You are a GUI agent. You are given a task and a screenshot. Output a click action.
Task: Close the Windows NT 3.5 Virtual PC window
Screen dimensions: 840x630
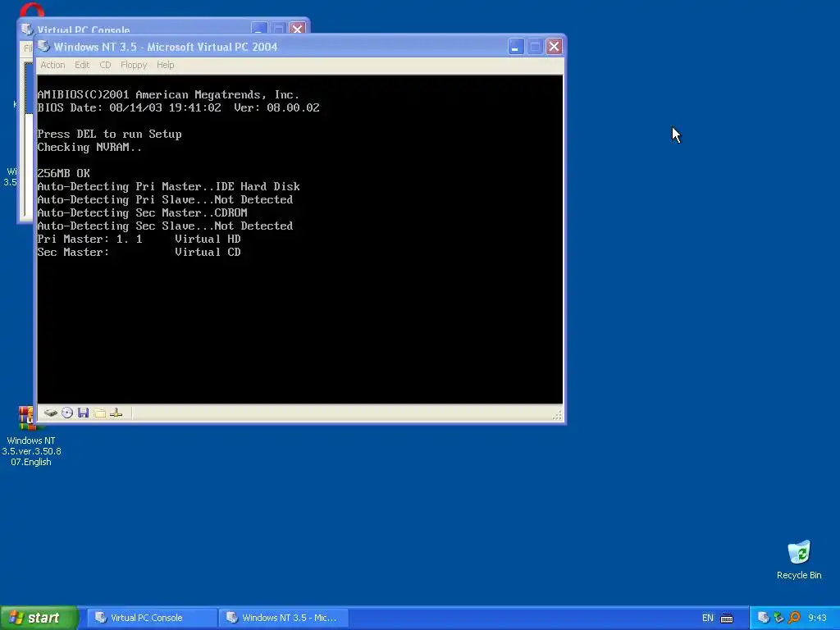point(554,47)
